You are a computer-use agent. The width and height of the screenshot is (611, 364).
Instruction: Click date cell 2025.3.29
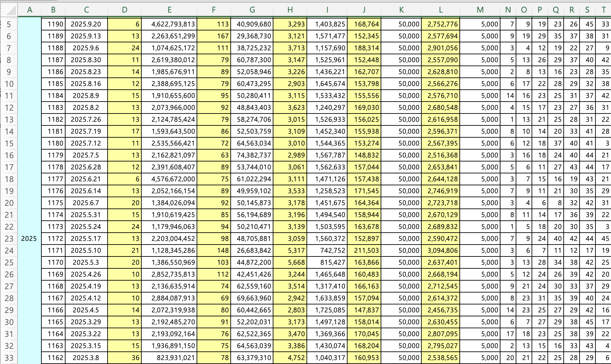tap(86, 322)
